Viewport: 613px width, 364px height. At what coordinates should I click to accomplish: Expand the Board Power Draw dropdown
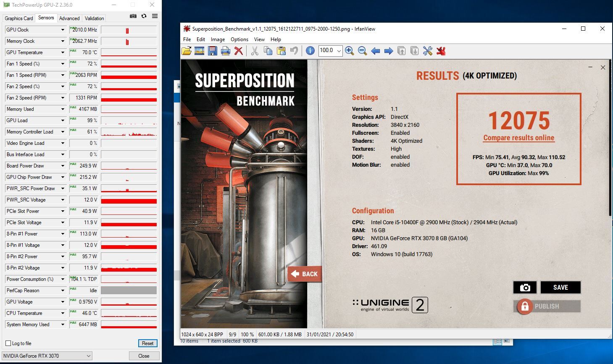click(63, 166)
